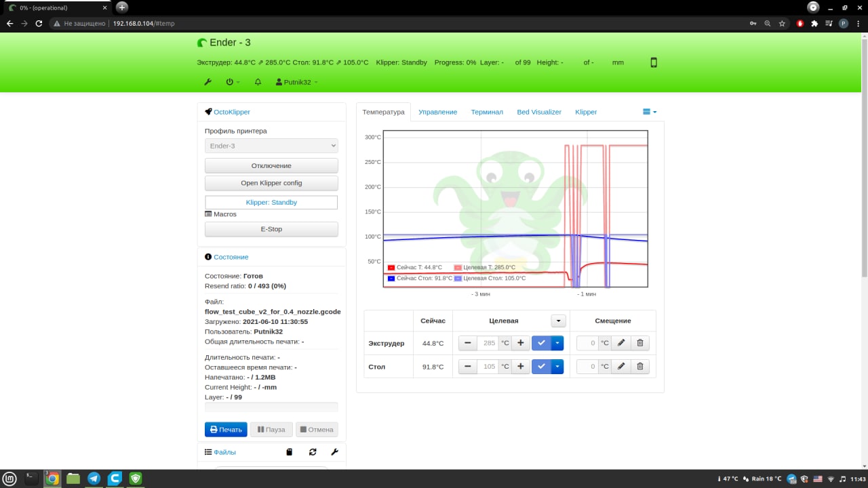This screenshot has width=868, height=488.
Task: Click the Отмена cancel button
Action: pyautogui.click(x=317, y=430)
